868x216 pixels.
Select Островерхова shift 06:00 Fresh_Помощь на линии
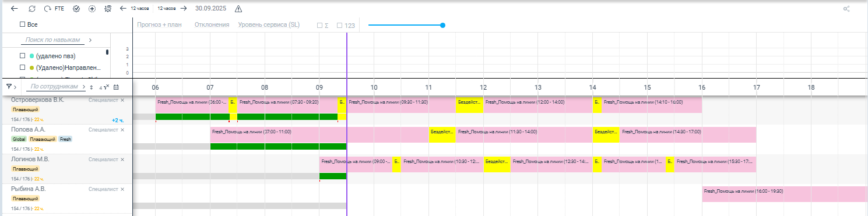click(x=192, y=105)
